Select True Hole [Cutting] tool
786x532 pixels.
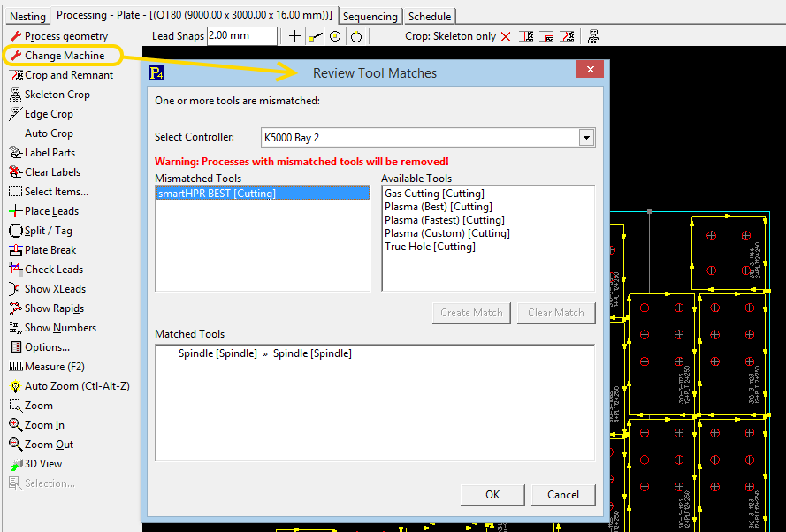click(430, 247)
